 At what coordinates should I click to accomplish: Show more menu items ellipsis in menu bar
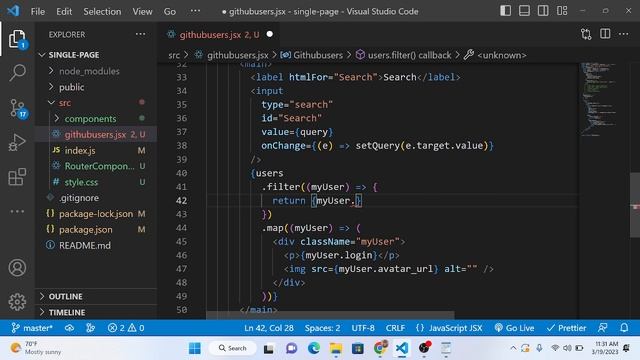(196, 11)
